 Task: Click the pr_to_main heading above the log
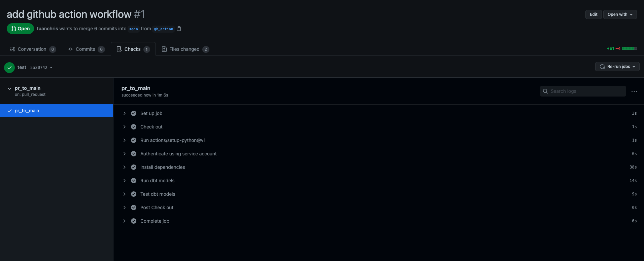click(x=136, y=88)
